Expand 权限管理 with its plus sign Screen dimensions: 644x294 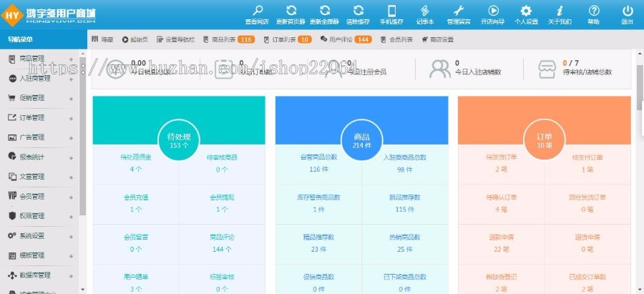pyautogui.click(x=71, y=217)
